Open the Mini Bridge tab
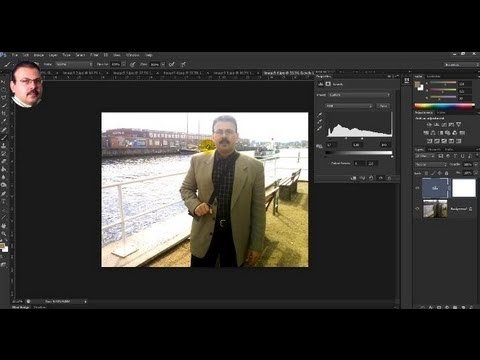480x360 pixels. (x=21, y=307)
